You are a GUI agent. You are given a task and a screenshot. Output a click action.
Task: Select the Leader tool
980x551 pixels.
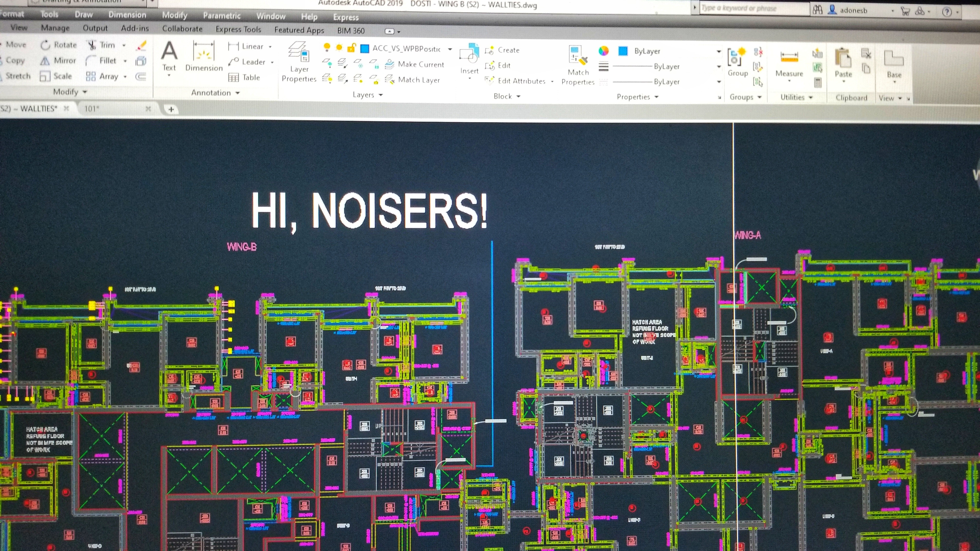pos(247,62)
